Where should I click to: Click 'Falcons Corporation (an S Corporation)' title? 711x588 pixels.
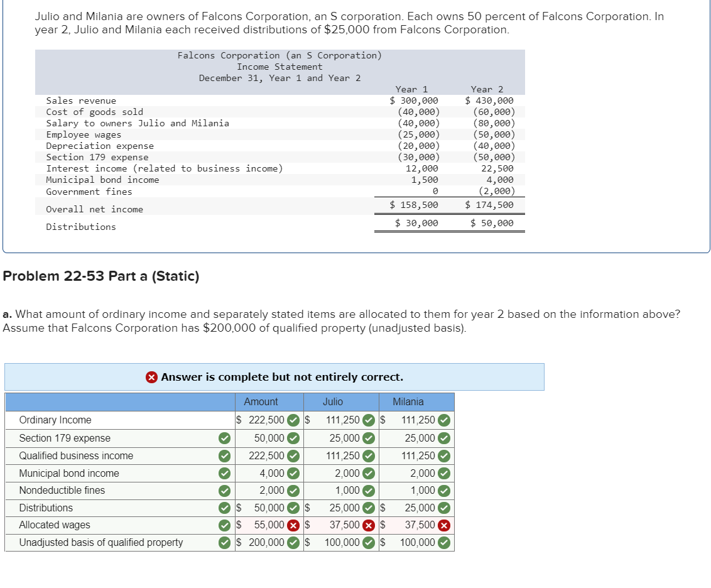point(280,55)
